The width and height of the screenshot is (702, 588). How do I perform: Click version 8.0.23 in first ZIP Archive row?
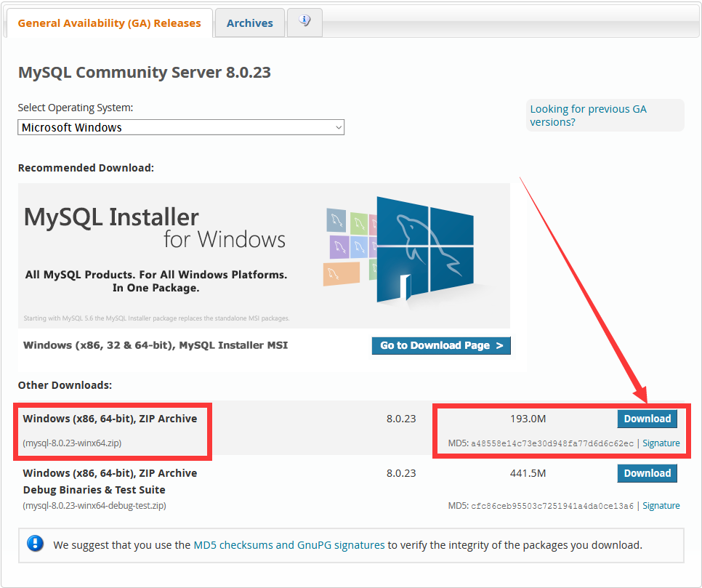pos(401,419)
